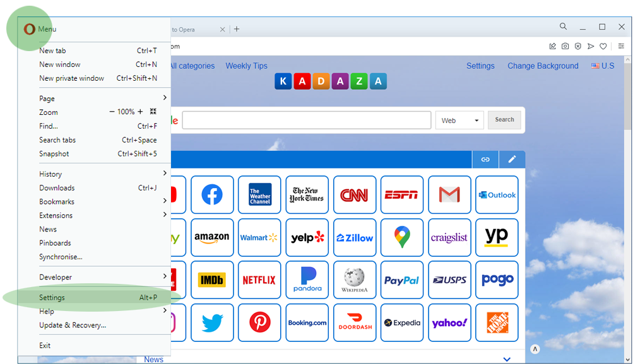Expand the Bookmarks submenu
633x364 pixels.
(x=165, y=201)
